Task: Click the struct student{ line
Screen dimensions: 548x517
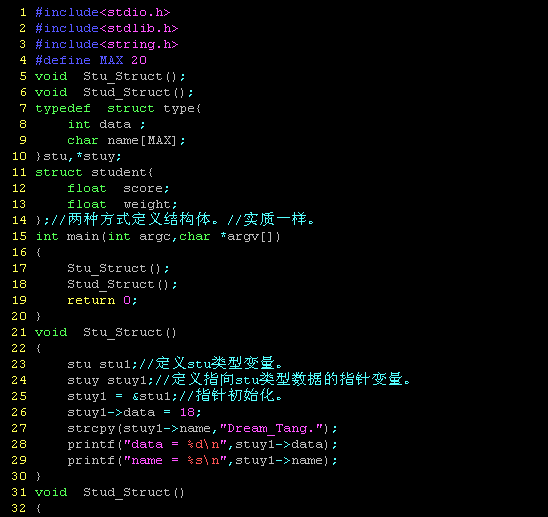Action: 94,172
